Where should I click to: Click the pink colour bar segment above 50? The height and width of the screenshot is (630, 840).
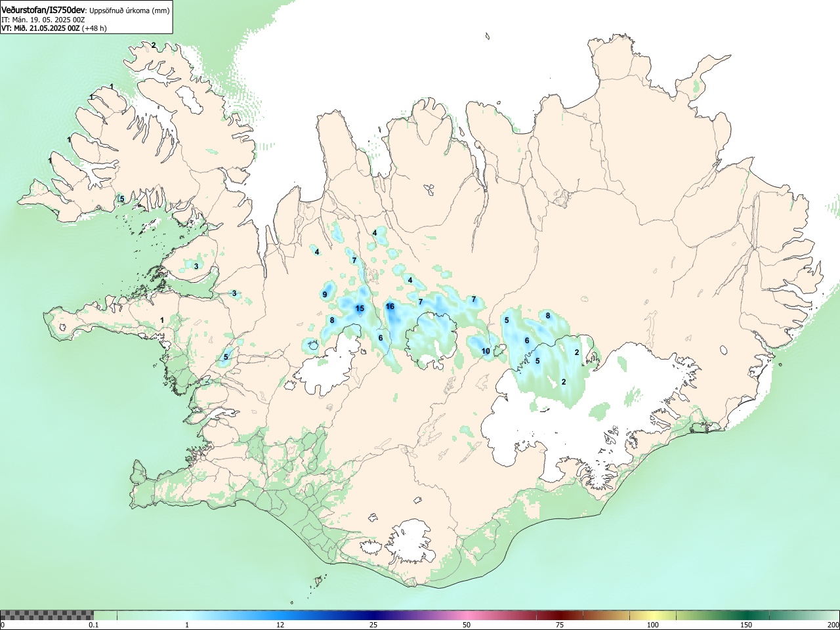click(466, 616)
